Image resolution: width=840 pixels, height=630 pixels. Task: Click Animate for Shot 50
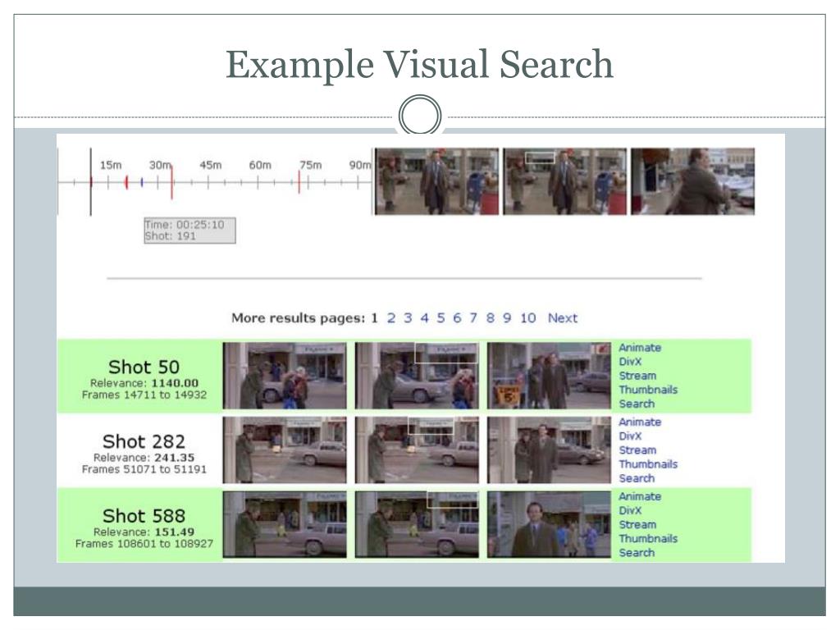[640, 348]
